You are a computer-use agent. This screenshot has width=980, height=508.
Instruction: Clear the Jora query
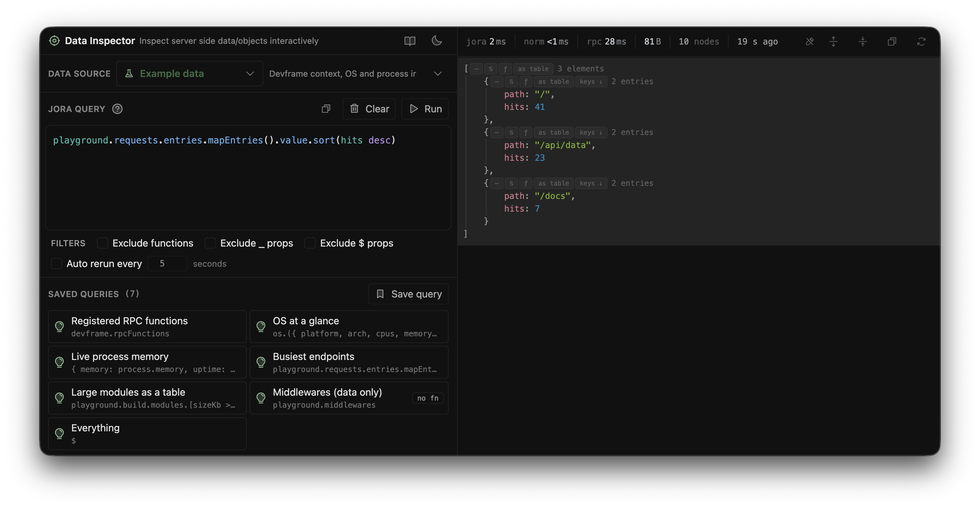pyautogui.click(x=369, y=109)
